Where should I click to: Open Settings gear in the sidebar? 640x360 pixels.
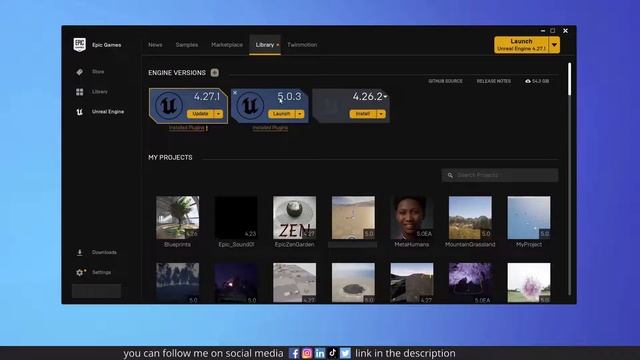80,272
